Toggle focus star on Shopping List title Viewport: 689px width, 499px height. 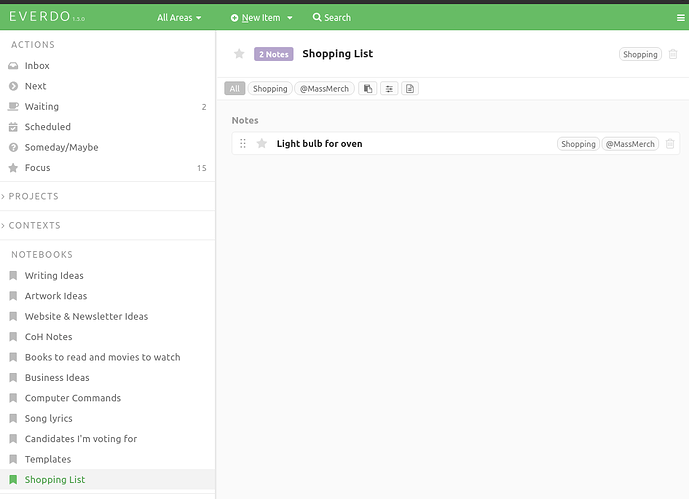(239, 54)
